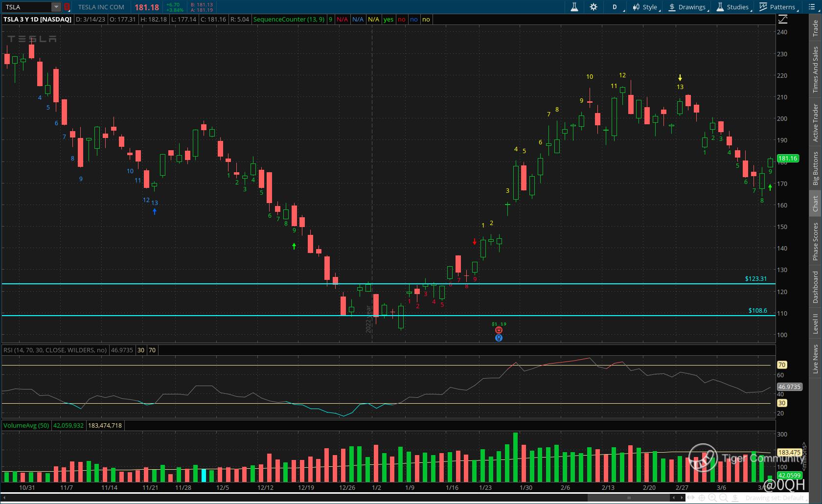Open the TSLA symbol dropdown arrow
822x504 pixels.
click(x=56, y=7)
